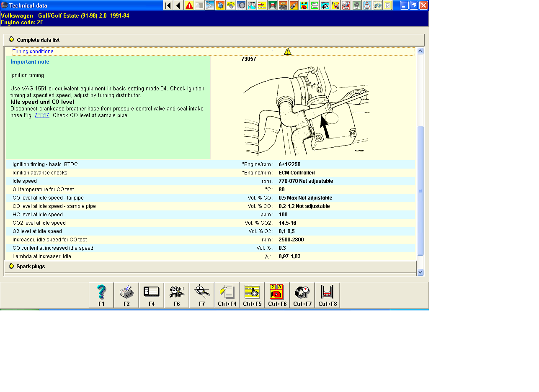Go back with the single left arrow

[x=178, y=5]
